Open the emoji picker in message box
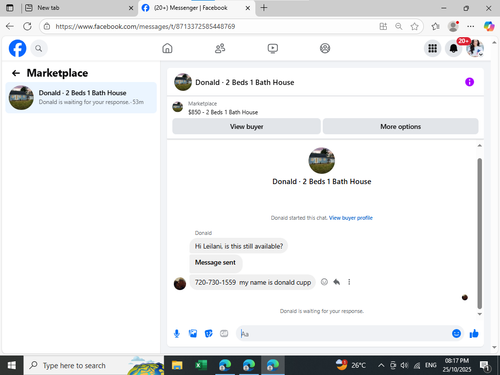 456,333
